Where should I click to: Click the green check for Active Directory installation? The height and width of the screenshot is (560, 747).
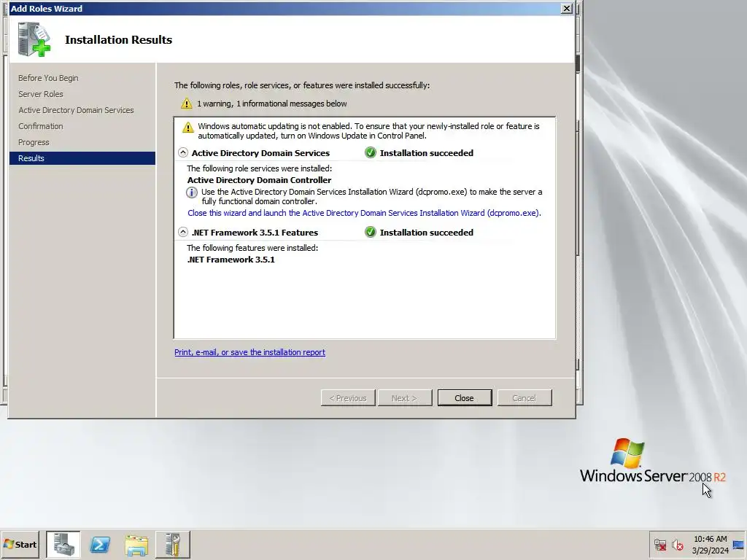370,152
